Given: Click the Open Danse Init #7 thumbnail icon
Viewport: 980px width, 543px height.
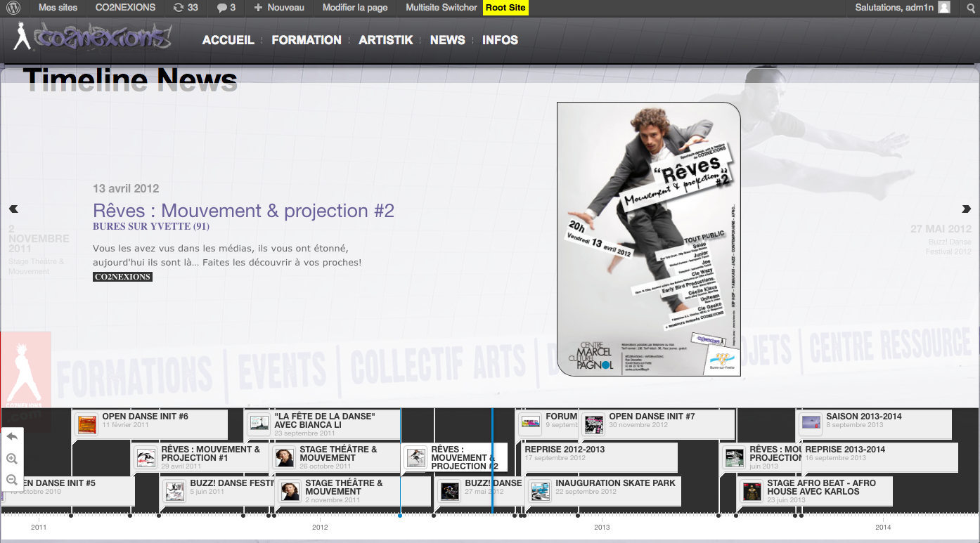Looking at the screenshot, I should tap(594, 424).
